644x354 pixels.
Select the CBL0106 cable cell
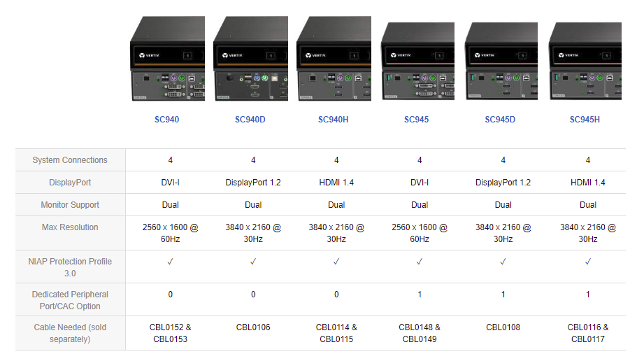tap(253, 327)
